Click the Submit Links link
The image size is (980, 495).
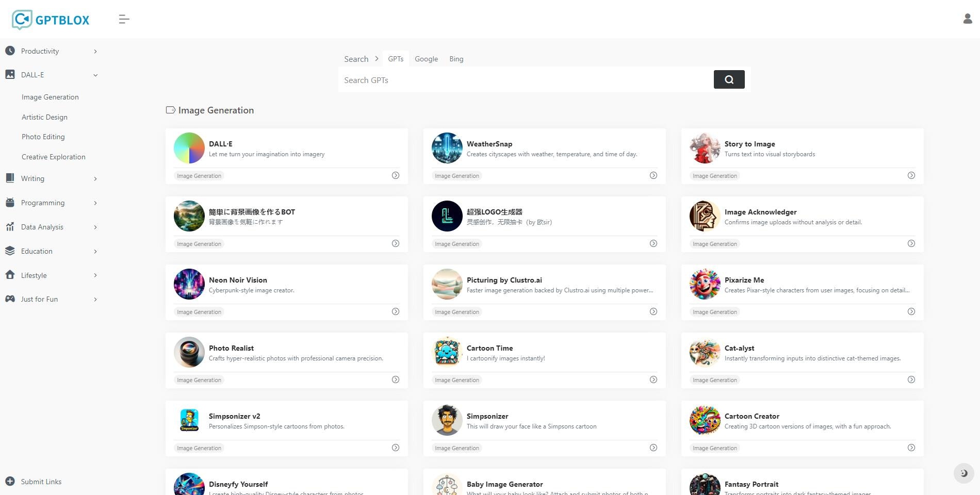[x=41, y=482]
